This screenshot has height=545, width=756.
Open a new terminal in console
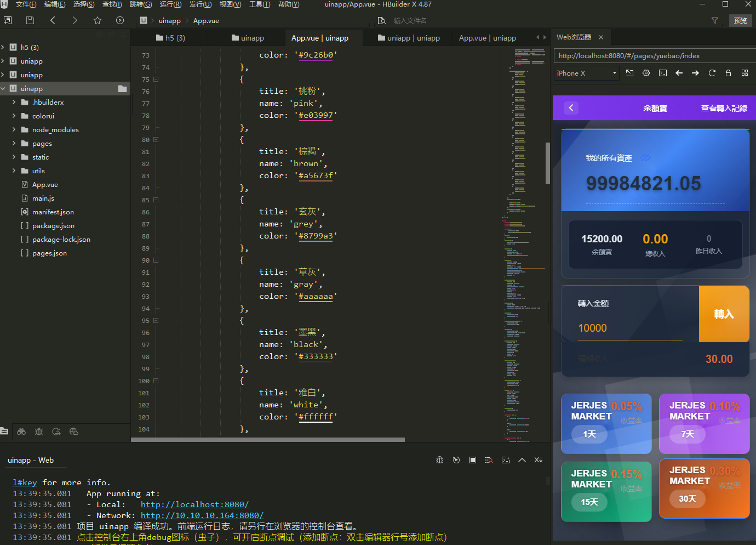(506, 460)
